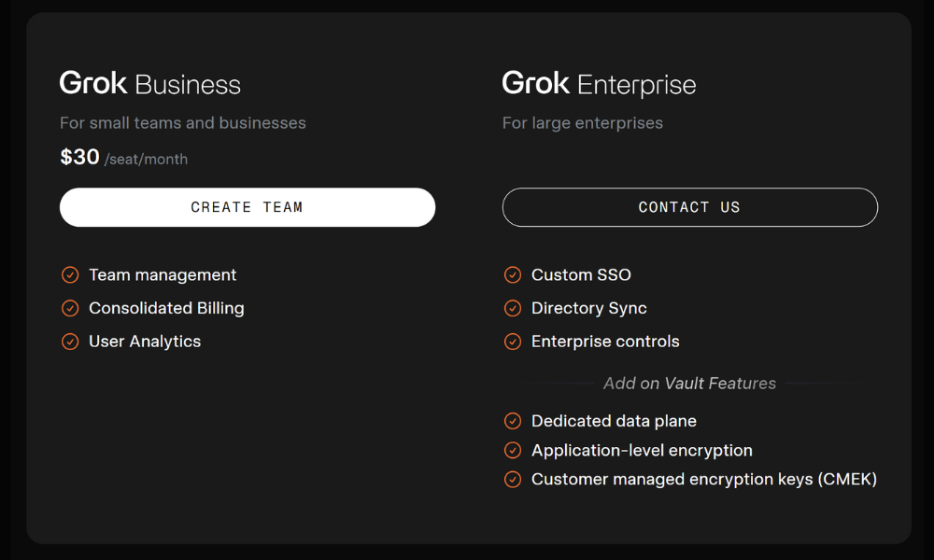This screenshot has width=934, height=560.
Task: Click checkmark icon beside Application-level encryption
Action: click(x=512, y=451)
